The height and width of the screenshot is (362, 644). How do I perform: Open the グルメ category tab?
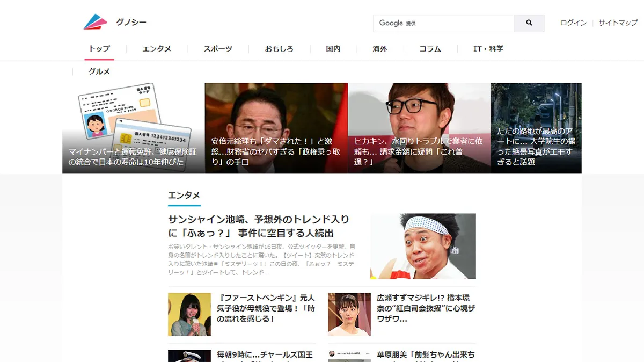tap(98, 70)
